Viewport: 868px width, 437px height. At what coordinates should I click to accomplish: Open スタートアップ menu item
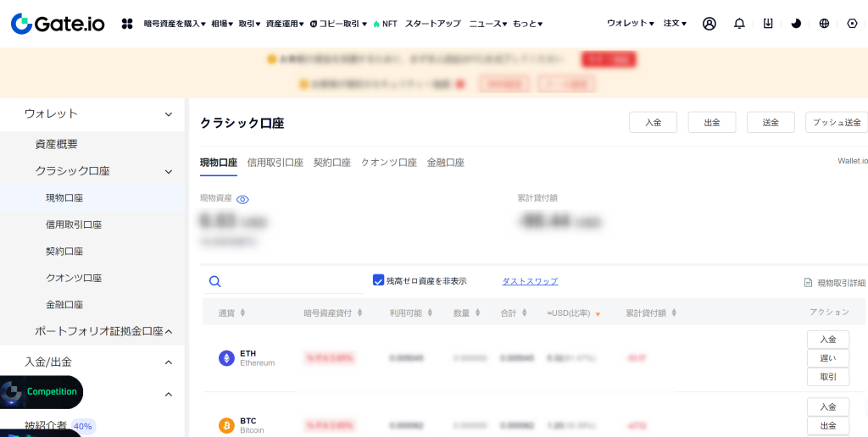(x=433, y=24)
